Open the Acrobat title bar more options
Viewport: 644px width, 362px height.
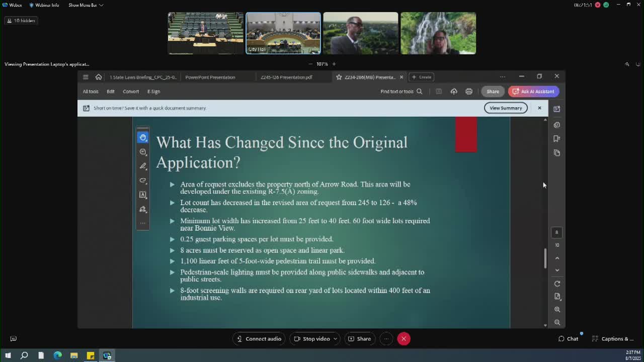pos(502,77)
